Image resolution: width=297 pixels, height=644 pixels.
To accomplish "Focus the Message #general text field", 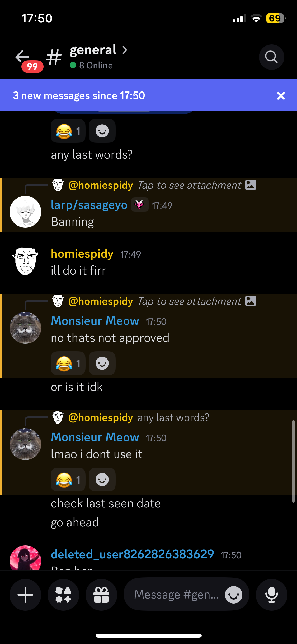I will point(177,595).
